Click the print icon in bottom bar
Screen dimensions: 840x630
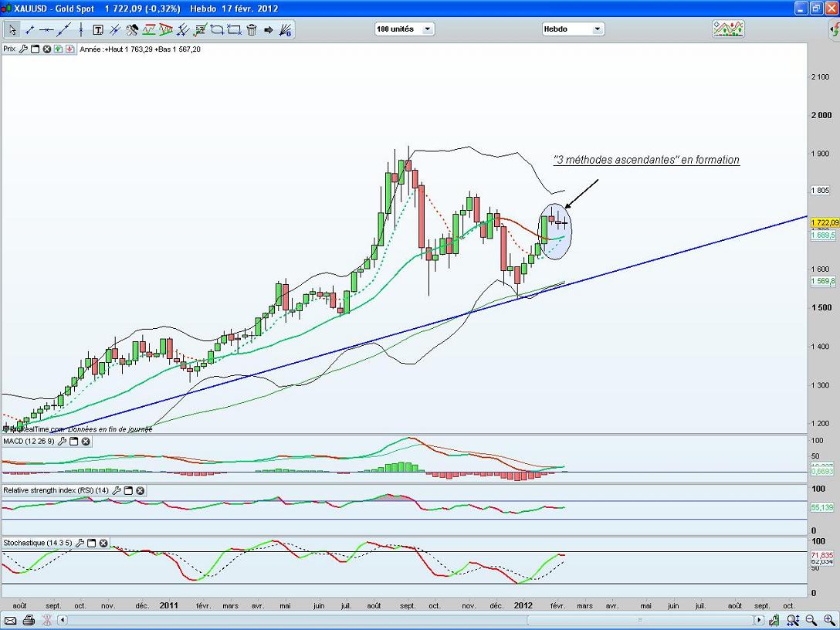(x=29, y=620)
